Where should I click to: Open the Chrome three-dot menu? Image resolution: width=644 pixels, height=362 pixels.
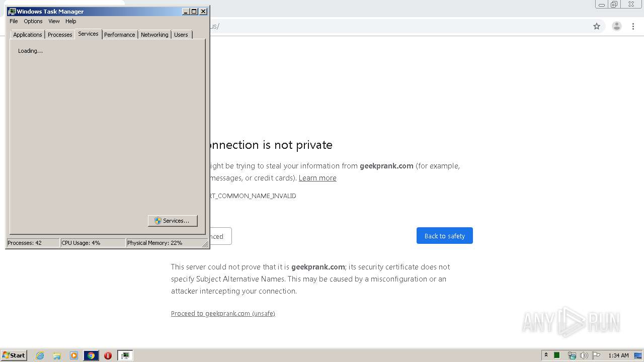pos(633,26)
